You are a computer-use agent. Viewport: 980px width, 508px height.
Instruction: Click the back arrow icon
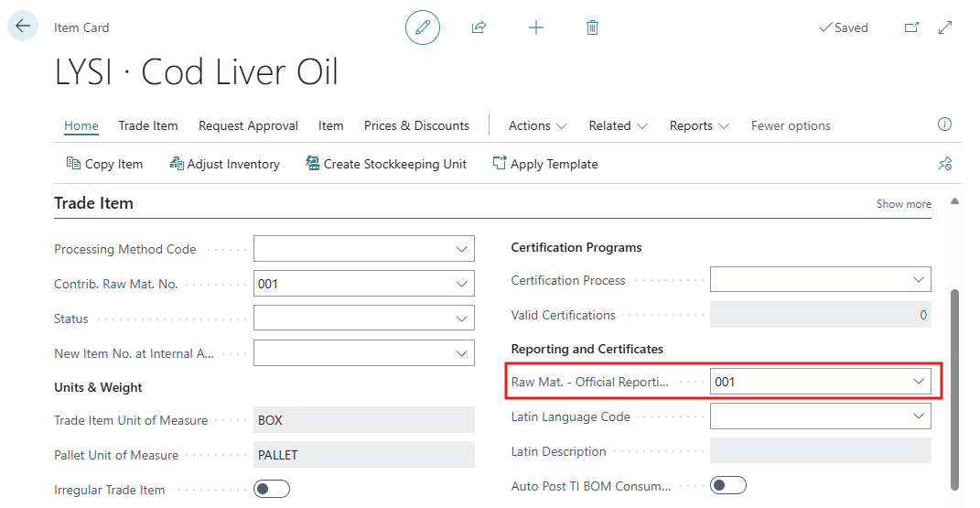[23, 27]
